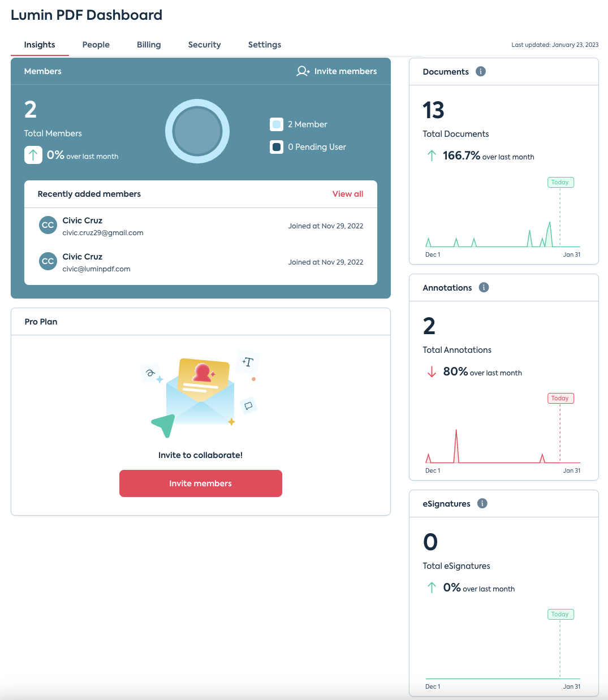Click the Today marker on the Documents chart
The height and width of the screenshot is (700, 608).
pos(560,182)
